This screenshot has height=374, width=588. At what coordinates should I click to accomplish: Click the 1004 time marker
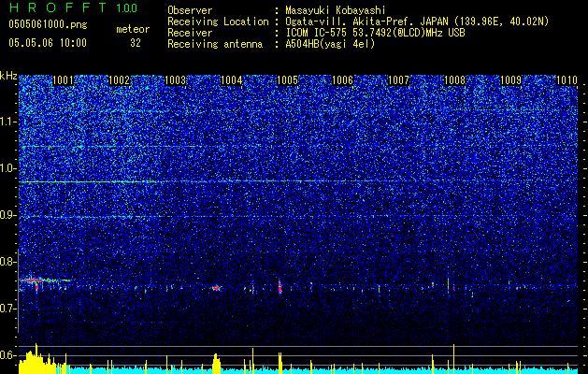pyautogui.click(x=232, y=80)
